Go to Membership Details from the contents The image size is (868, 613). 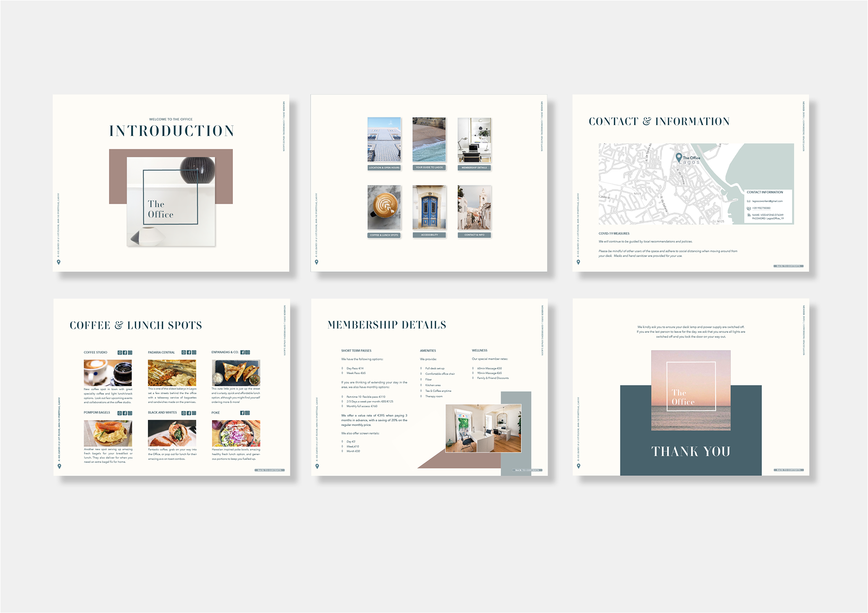[x=474, y=168]
